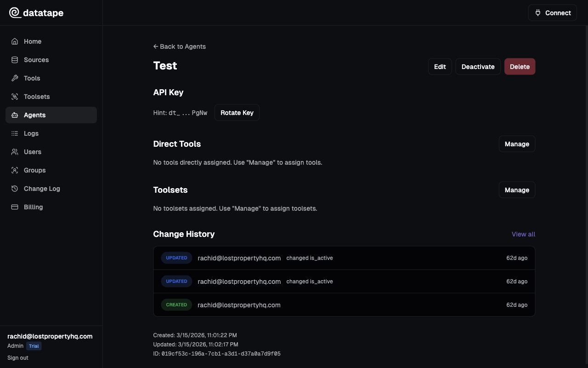Open Logs label in sidebar
Image resolution: width=588 pixels, height=368 pixels.
pos(31,133)
